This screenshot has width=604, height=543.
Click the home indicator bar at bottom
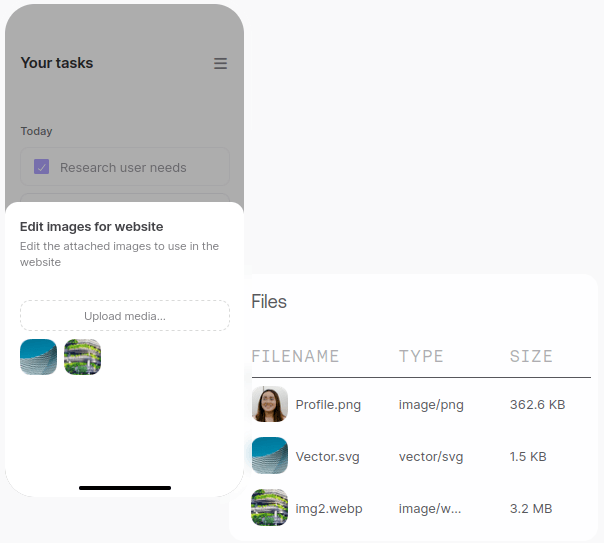pos(125,488)
